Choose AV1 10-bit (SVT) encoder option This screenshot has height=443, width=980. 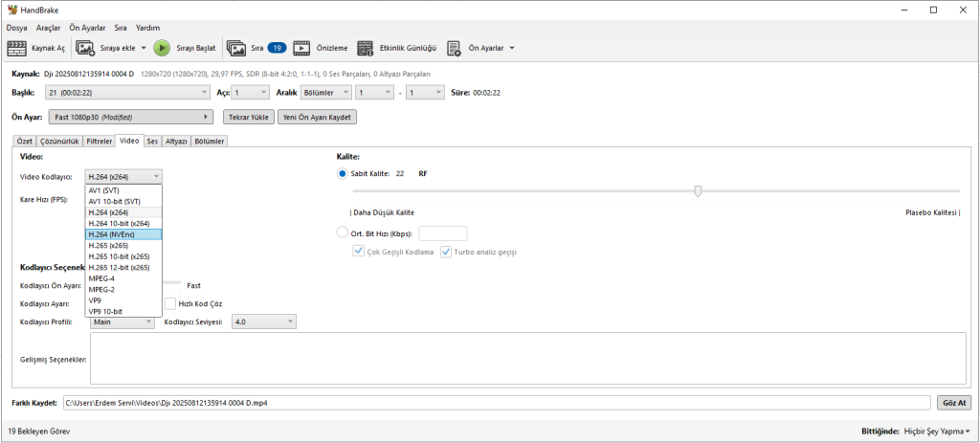pos(123,201)
